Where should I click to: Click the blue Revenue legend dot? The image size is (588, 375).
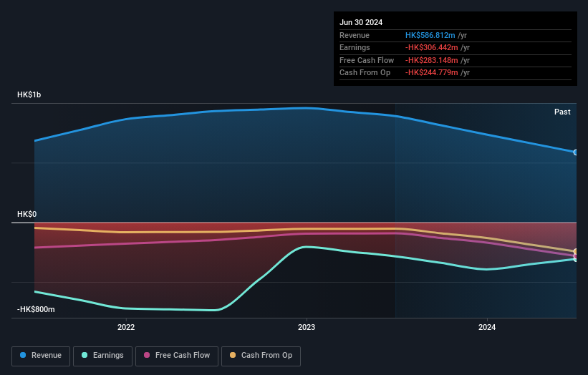(x=23, y=355)
